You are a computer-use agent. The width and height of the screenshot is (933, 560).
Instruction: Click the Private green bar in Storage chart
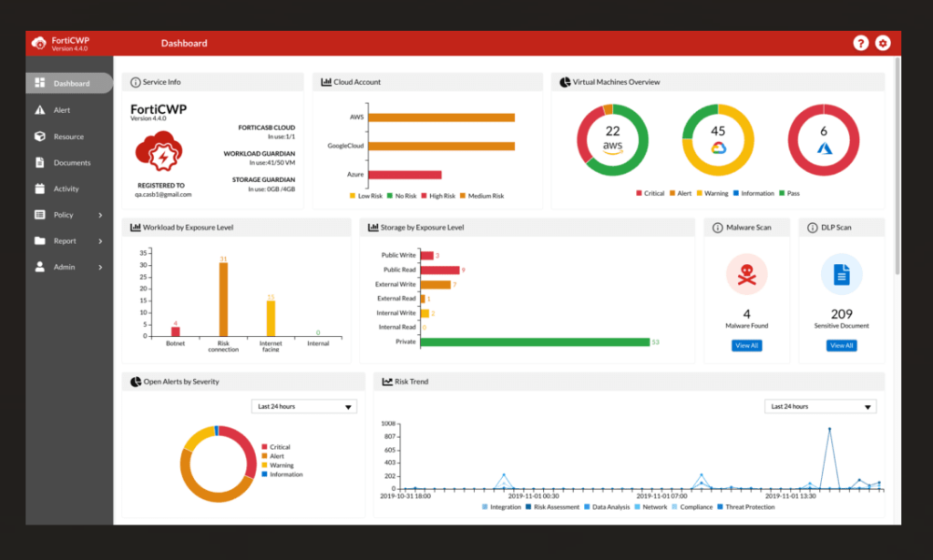[535, 341]
